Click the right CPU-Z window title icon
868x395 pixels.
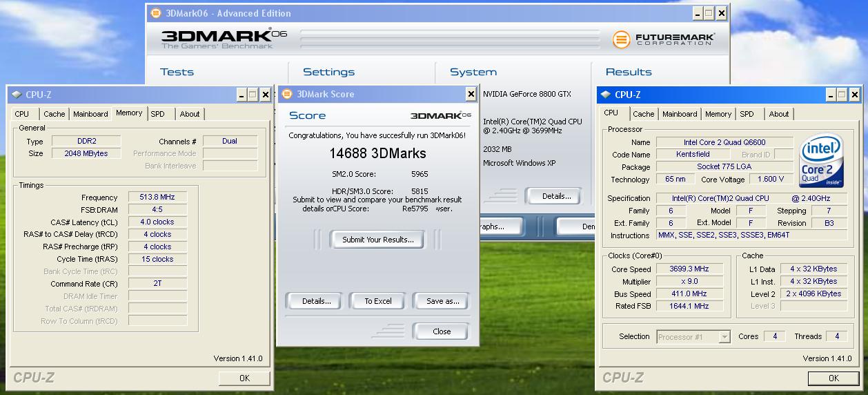pyautogui.click(x=606, y=95)
